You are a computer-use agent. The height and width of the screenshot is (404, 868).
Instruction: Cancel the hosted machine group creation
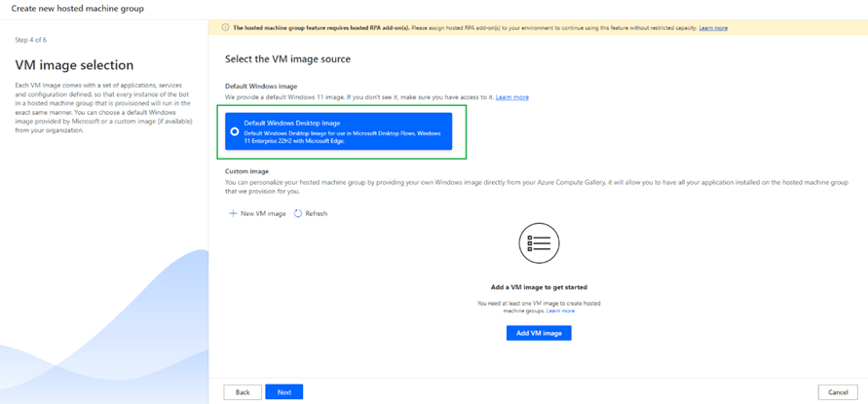[x=838, y=392]
